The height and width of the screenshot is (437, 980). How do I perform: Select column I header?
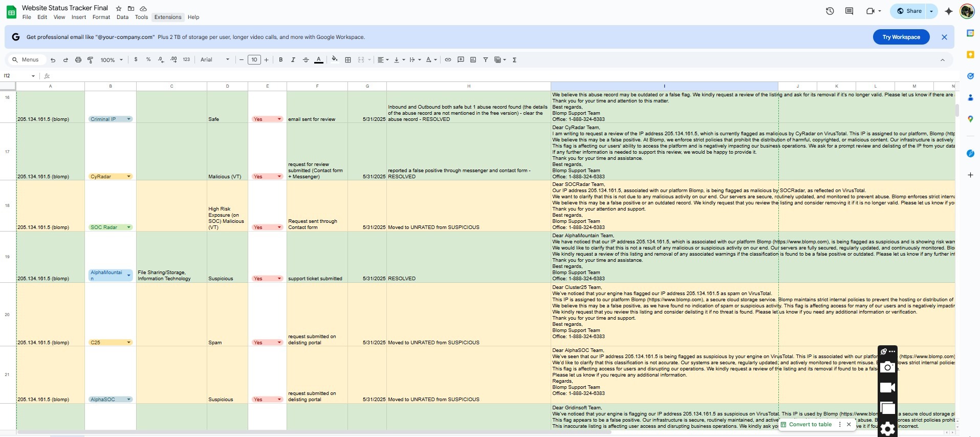(x=664, y=86)
